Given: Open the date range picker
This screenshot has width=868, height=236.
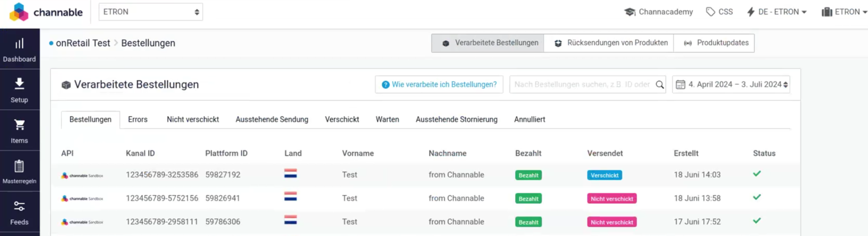Looking at the screenshot, I should tap(731, 85).
